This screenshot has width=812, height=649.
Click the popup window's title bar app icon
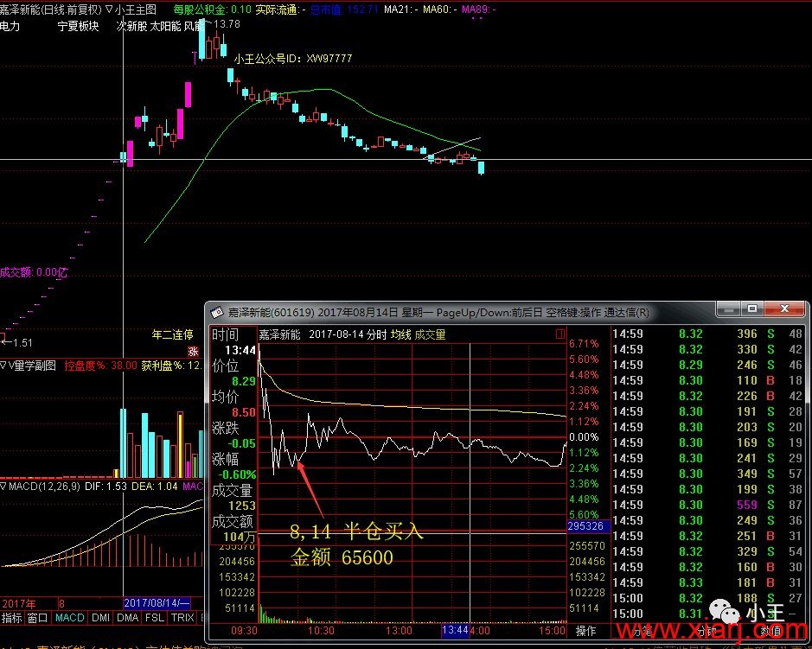217,312
